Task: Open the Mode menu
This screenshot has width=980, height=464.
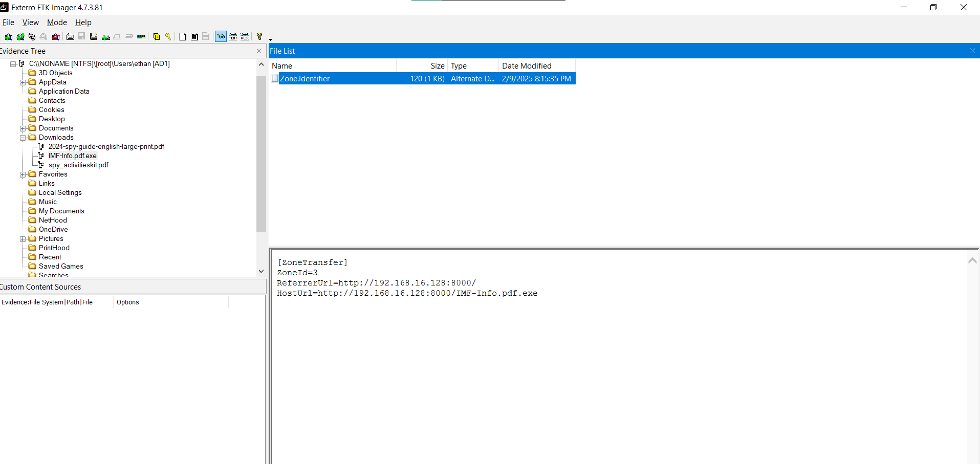Action: pyautogui.click(x=57, y=23)
